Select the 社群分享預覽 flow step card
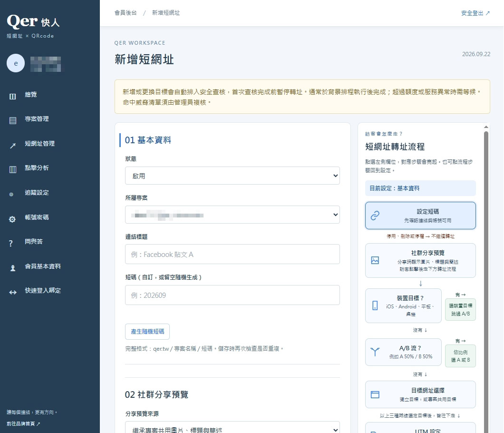The height and width of the screenshot is (433, 504). (x=420, y=261)
